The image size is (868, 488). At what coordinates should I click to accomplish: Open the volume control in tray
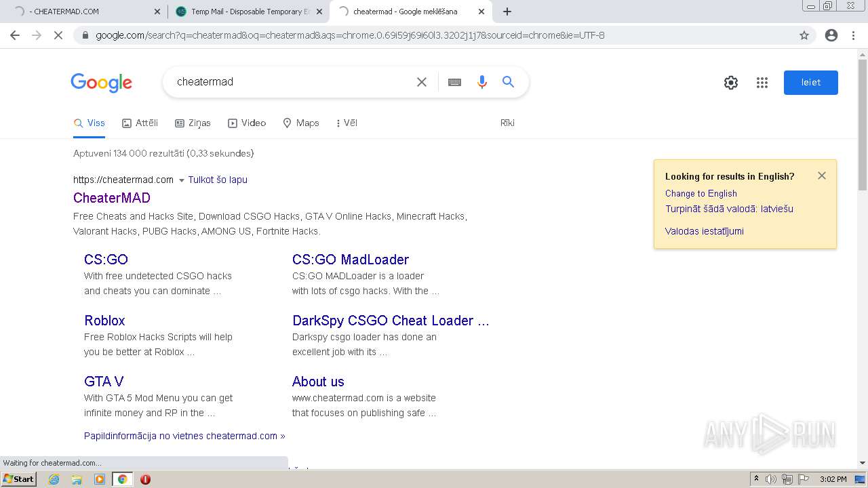pyautogui.click(x=771, y=479)
